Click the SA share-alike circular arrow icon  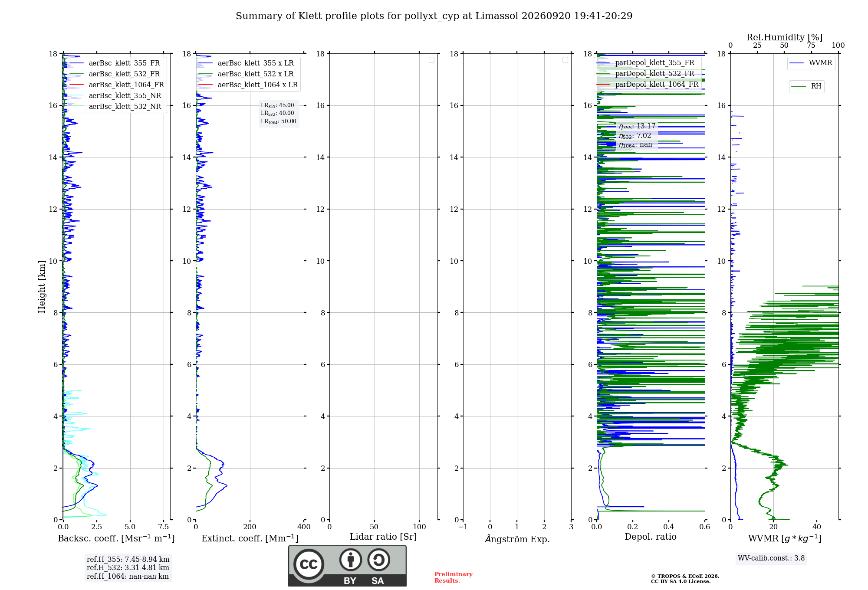pyautogui.click(x=378, y=560)
